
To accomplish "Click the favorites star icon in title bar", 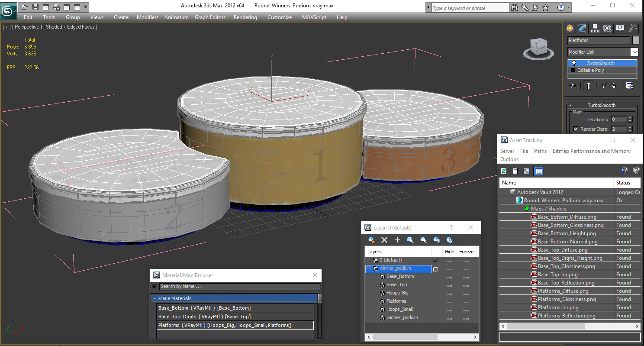I will tap(545, 7).
